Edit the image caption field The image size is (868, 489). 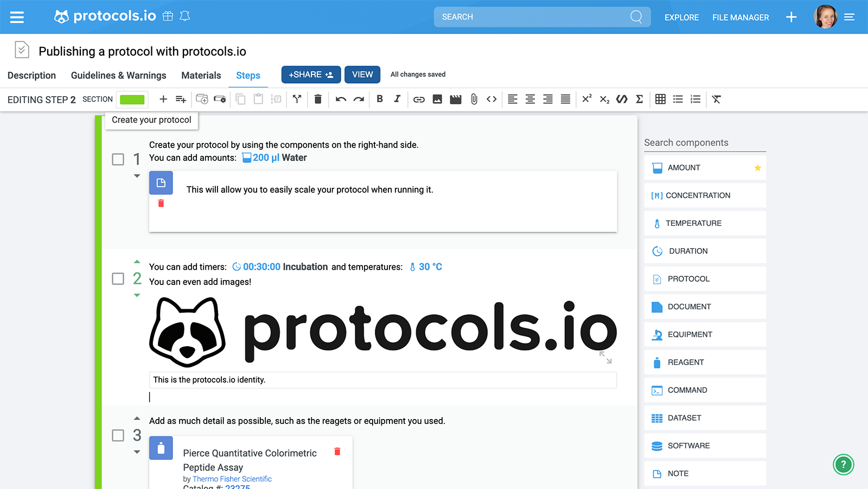click(x=382, y=380)
